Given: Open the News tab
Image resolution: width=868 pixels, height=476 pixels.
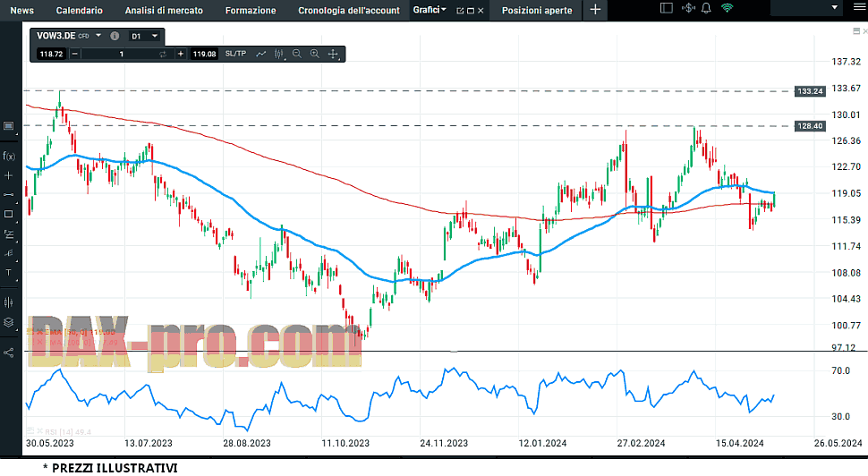Looking at the screenshot, I should click(x=22, y=10).
